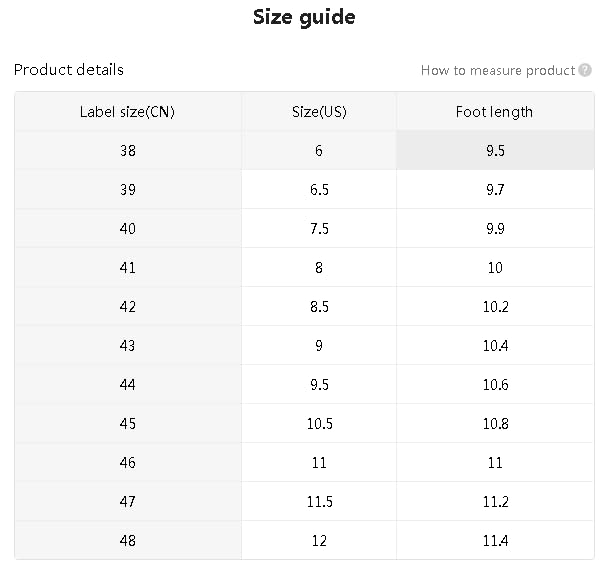This screenshot has width=605, height=570.
Task: Open the How to measure product link
Action: point(497,70)
